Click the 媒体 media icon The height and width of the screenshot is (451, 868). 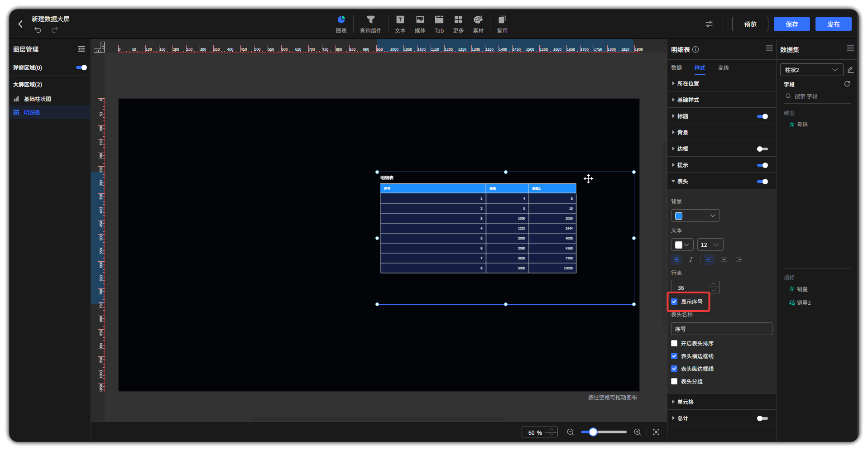coord(420,20)
